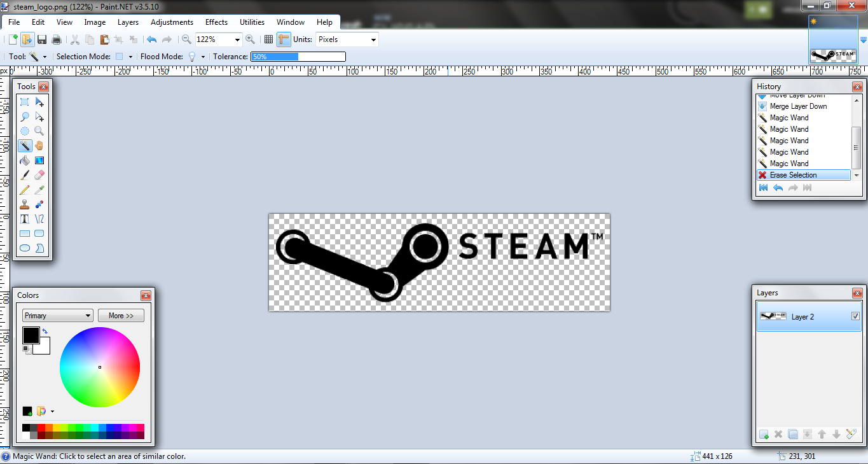Open the palette management dropdown arrow
The width and height of the screenshot is (868, 464).
(52, 411)
